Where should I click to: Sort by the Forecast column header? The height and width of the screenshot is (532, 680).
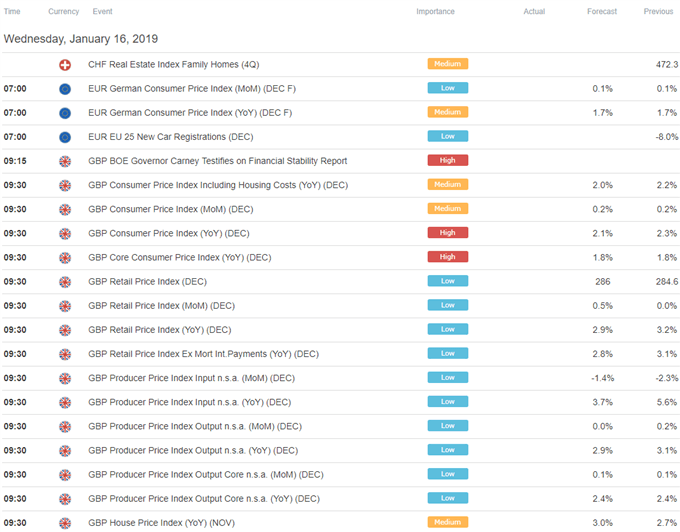(x=602, y=12)
